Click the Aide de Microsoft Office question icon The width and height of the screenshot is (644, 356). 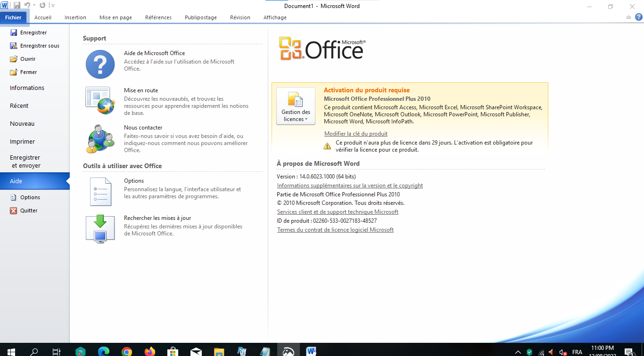[100, 64]
